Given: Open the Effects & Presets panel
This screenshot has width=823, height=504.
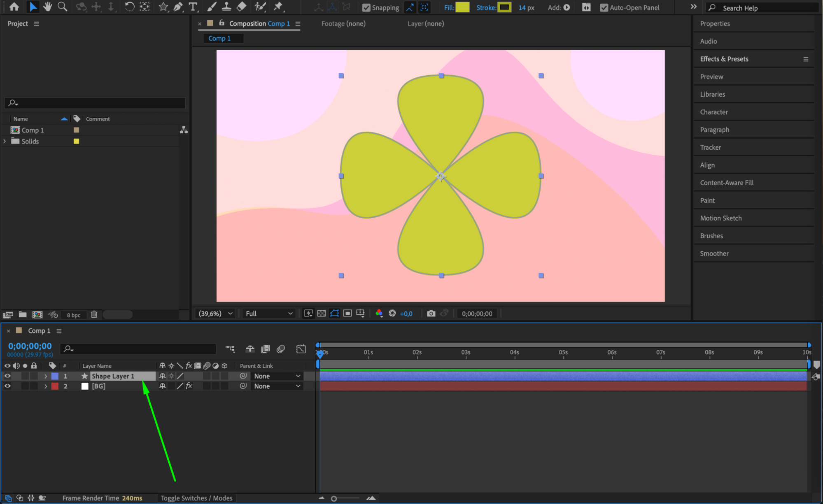Looking at the screenshot, I should tap(724, 59).
